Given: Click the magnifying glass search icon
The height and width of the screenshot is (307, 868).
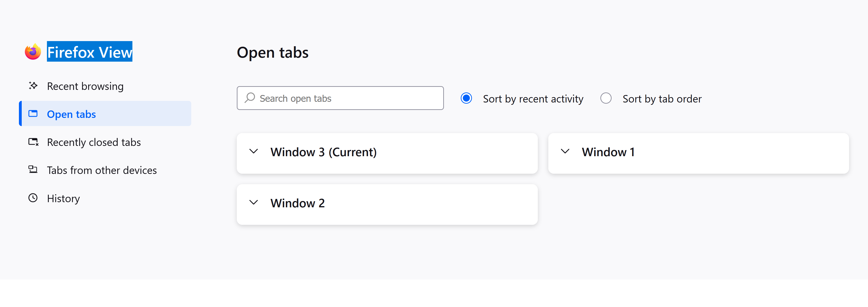Looking at the screenshot, I should pyautogui.click(x=250, y=98).
